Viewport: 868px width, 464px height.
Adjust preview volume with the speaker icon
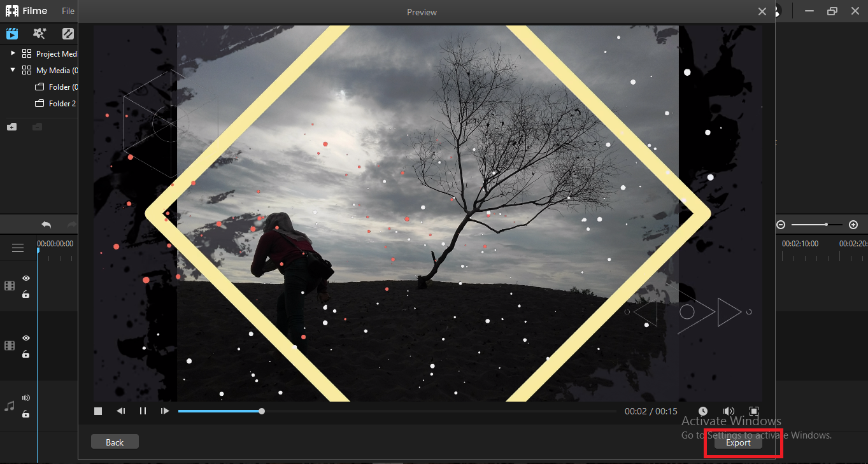[729, 411]
